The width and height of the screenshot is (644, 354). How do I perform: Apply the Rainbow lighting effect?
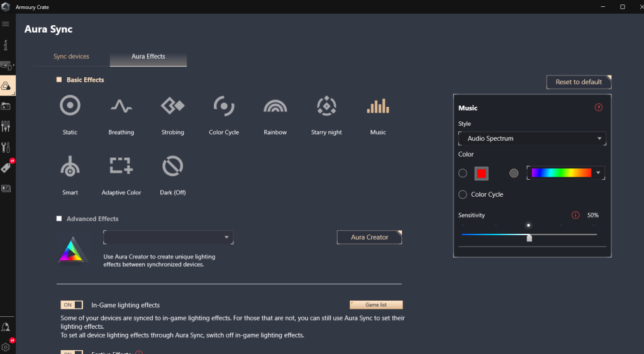275,106
